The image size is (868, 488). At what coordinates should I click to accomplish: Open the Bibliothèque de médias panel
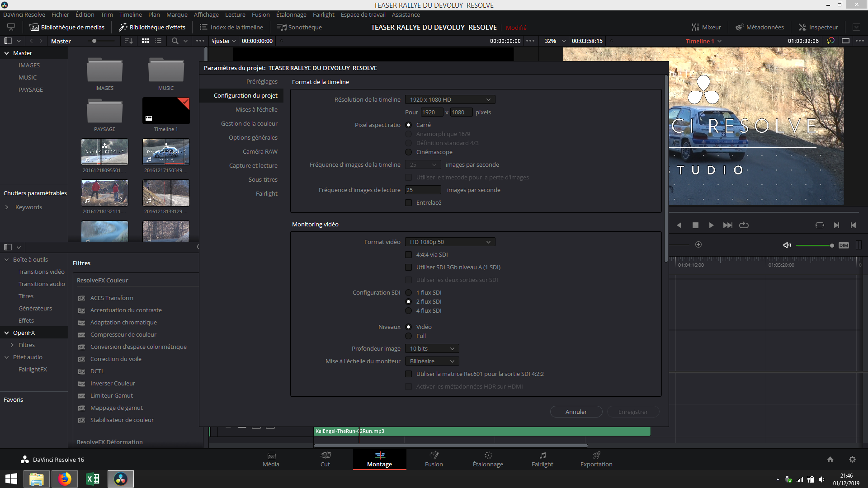[x=67, y=27]
